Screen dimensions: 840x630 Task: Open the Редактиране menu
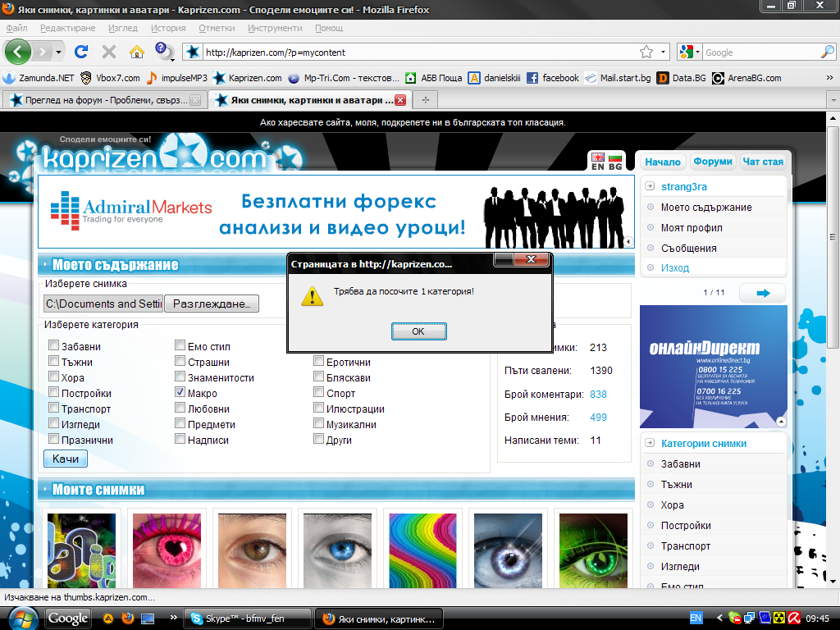[x=67, y=28]
